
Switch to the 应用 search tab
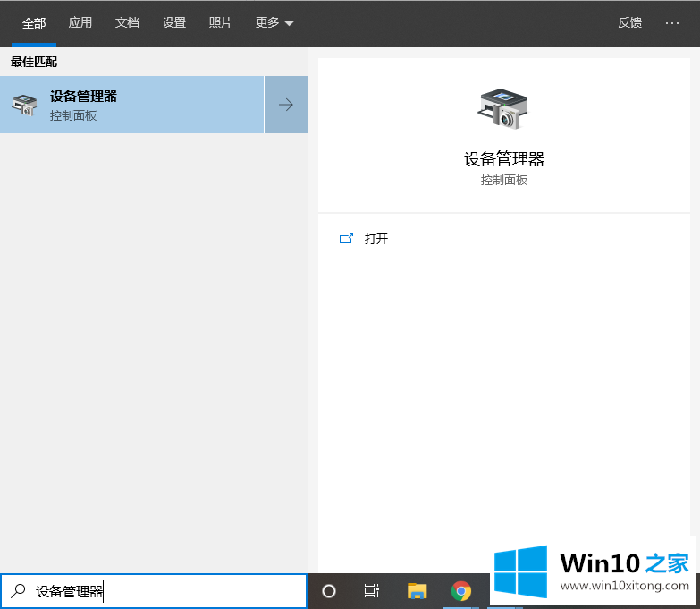(x=80, y=22)
